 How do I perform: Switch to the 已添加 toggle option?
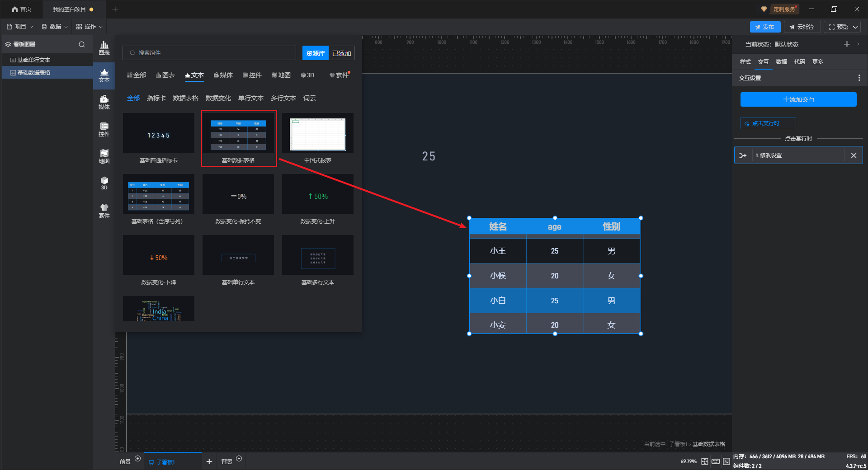pos(341,53)
